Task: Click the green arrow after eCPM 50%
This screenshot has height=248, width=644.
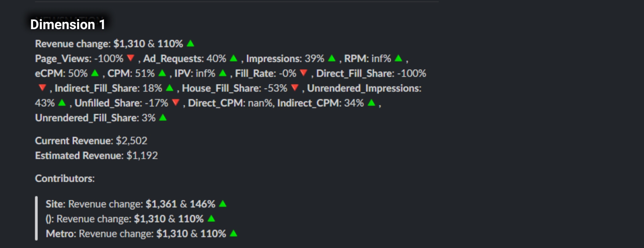Action: pyautogui.click(x=95, y=73)
